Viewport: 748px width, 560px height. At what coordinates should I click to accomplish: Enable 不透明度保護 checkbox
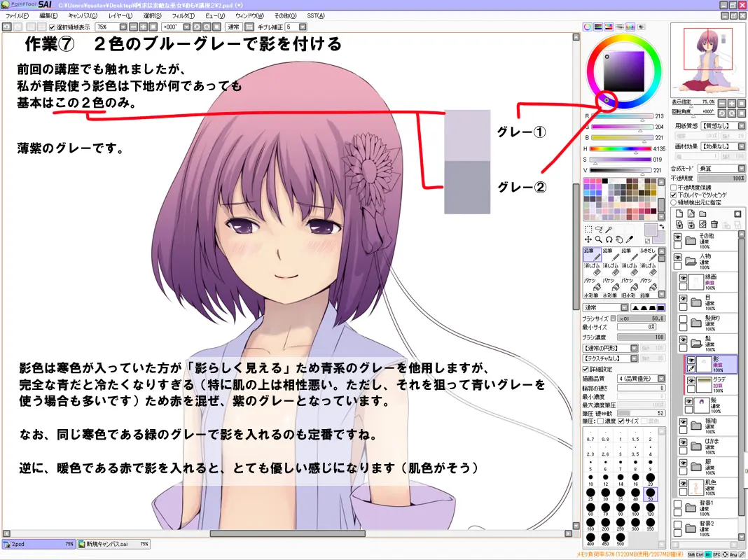tap(674, 188)
